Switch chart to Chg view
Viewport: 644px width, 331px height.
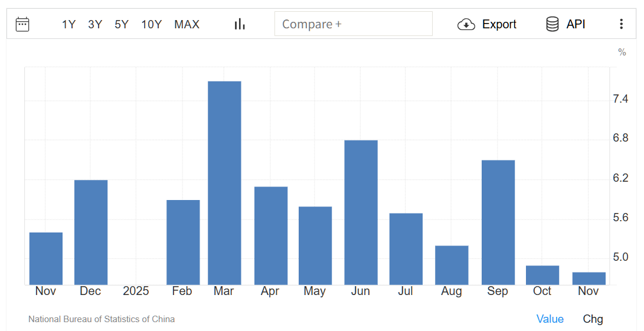click(x=593, y=319)
